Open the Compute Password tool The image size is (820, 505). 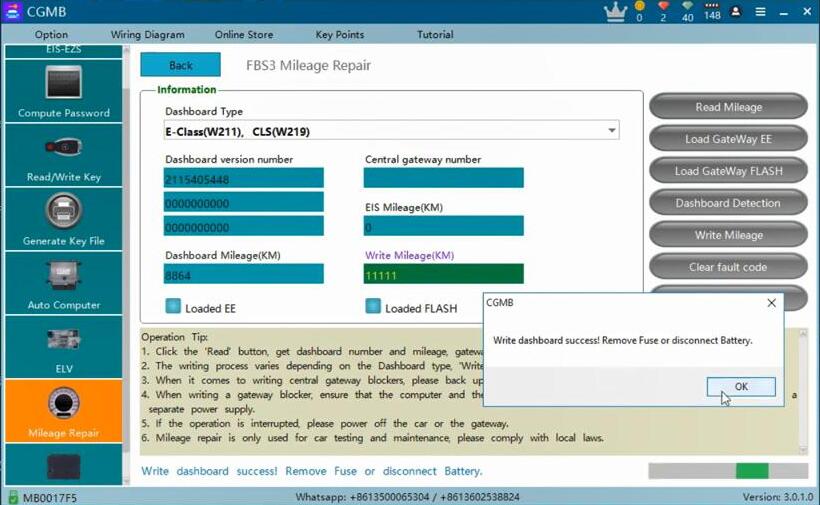click(x=64, y=91)
